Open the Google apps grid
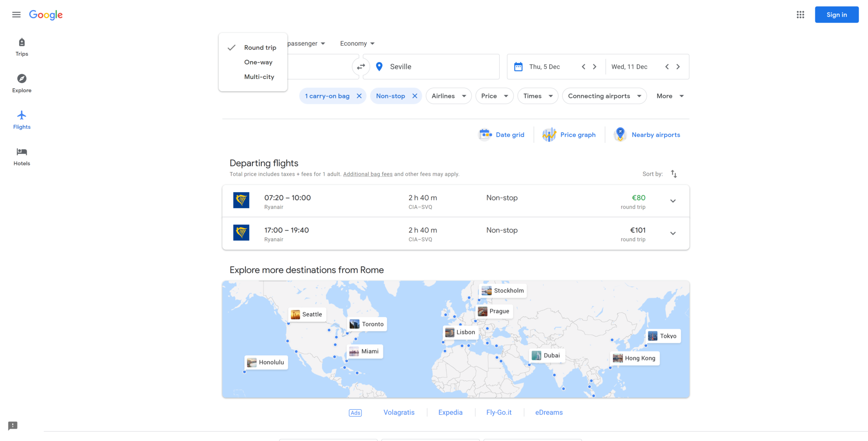 click(800, 15)
